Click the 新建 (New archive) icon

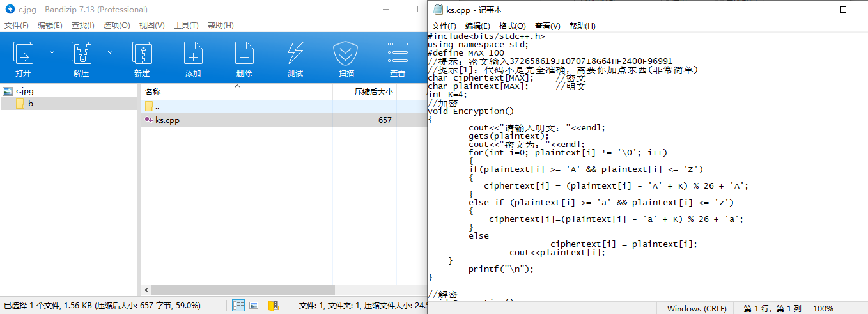tap(142, 53)
